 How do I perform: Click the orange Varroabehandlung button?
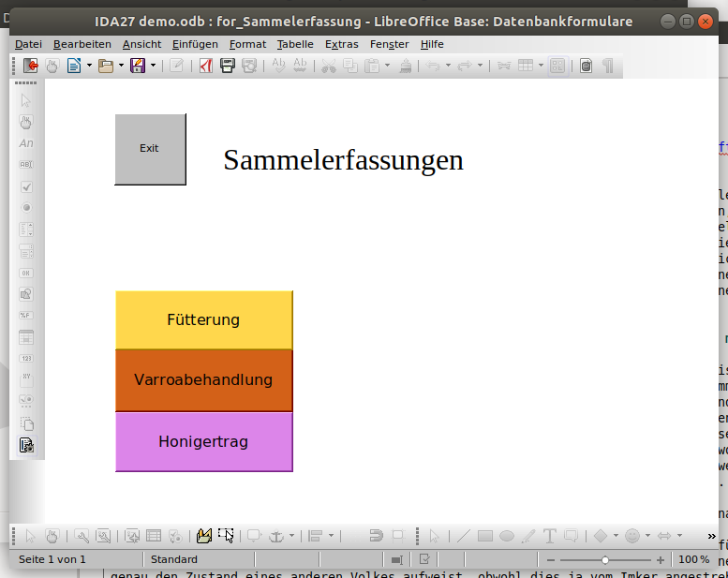coord(204,380)
